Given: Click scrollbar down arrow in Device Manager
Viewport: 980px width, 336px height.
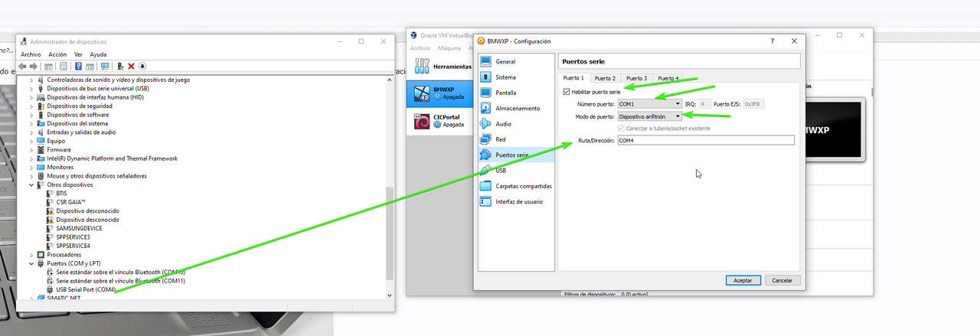Looking at the screenshot, I should coord(390,295).
